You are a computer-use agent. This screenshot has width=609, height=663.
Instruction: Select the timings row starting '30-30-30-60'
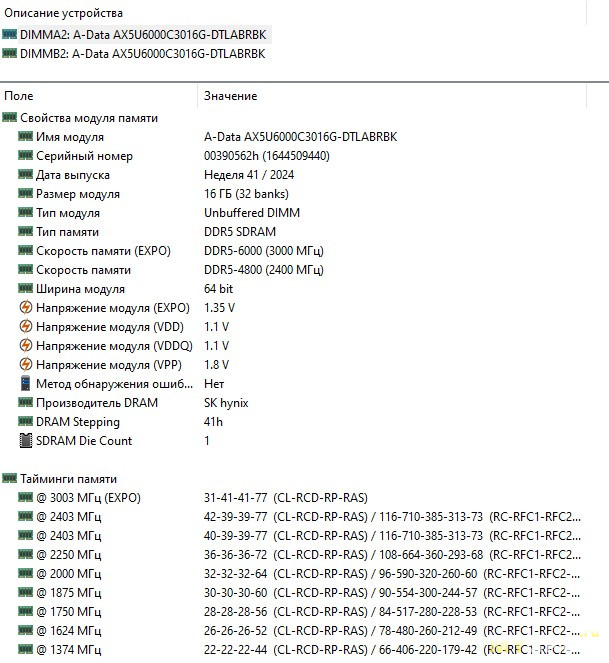pyautogui.click(x=392, y=593)
